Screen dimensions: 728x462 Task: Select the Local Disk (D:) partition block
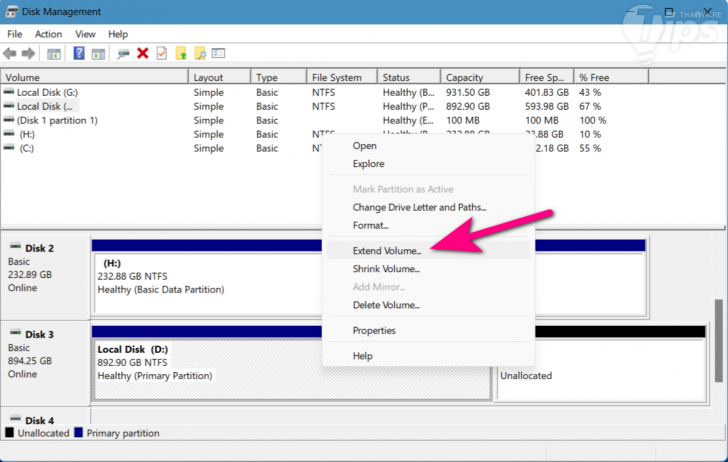point(208,370)
